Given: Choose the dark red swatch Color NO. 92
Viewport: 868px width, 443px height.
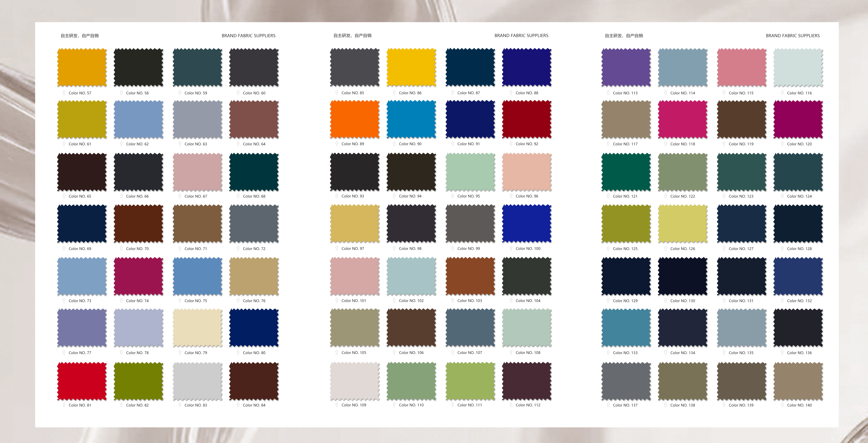Looking at the screenshot, I should coord(527,119).
